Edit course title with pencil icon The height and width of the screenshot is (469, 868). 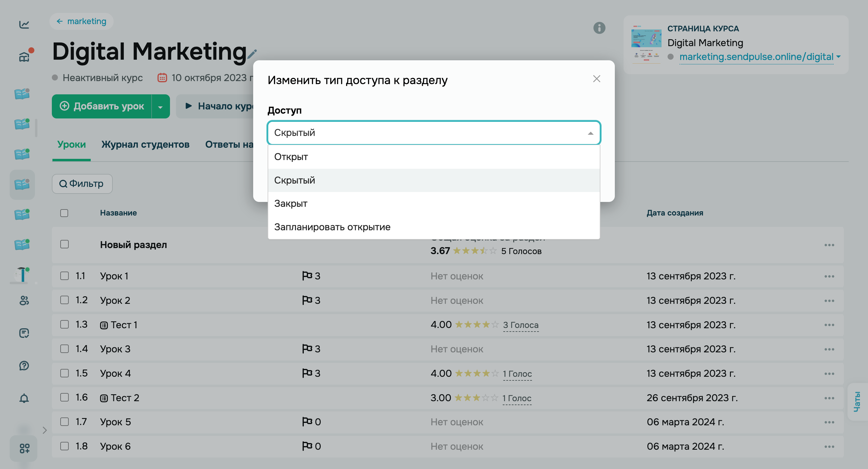tap(252, 54)
